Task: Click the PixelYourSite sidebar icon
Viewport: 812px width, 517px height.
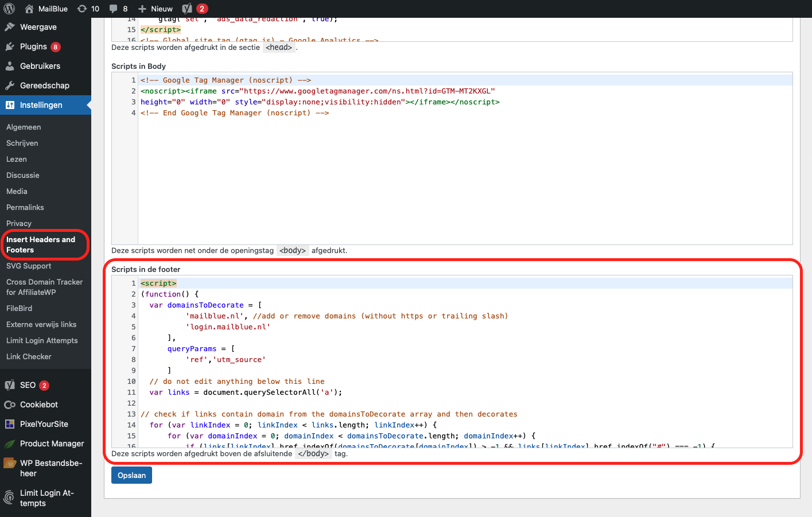Action: click(10, 424)
